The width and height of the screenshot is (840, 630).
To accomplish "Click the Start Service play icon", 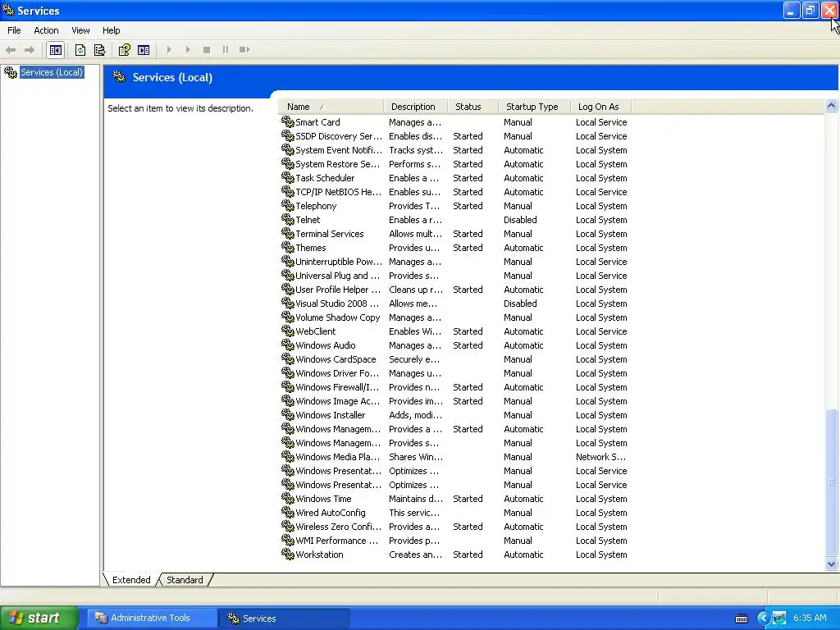I will (x=169, y=50).
